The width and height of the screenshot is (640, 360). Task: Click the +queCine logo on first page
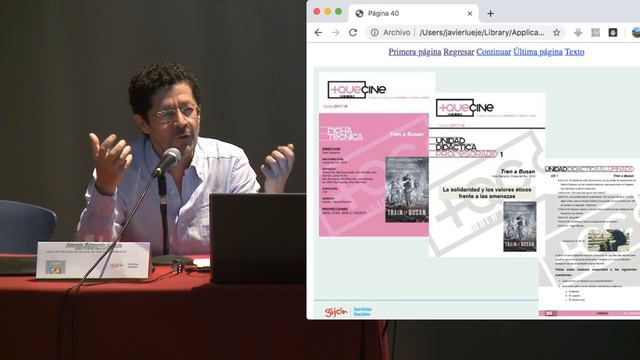357,89
